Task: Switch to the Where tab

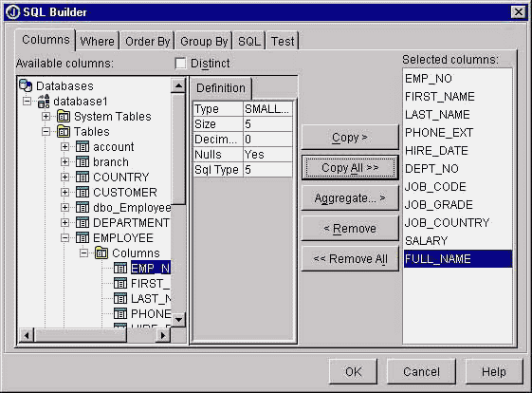Action: (x=98, y=41)
